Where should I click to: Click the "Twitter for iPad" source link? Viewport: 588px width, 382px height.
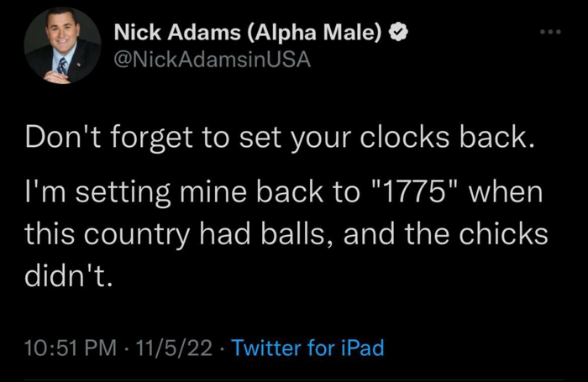tap(306, 346)
